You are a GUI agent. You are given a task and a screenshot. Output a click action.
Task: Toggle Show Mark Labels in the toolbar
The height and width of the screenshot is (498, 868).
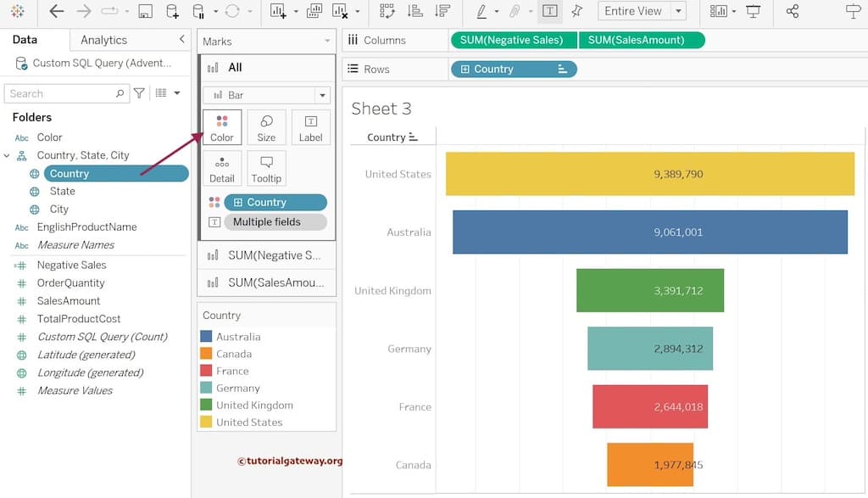[548, 11]
